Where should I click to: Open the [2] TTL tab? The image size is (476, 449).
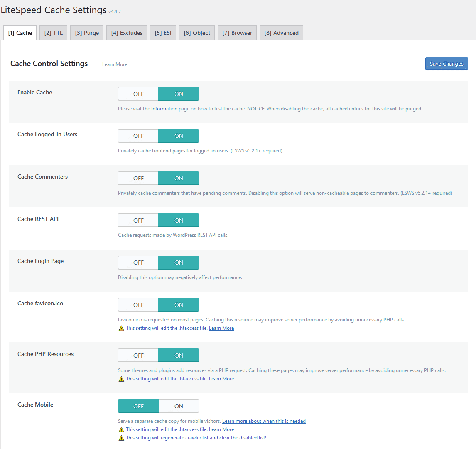tap(54, 33)
